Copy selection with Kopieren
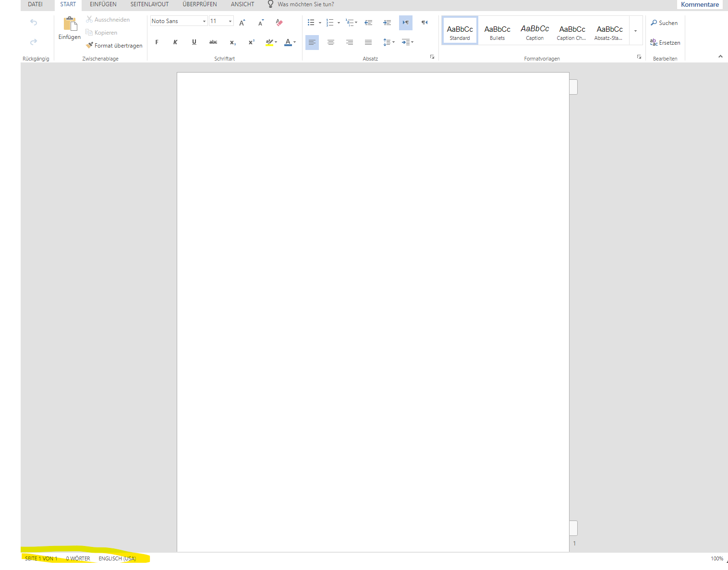This screenshot has height=570, width=728. point(101,33)
